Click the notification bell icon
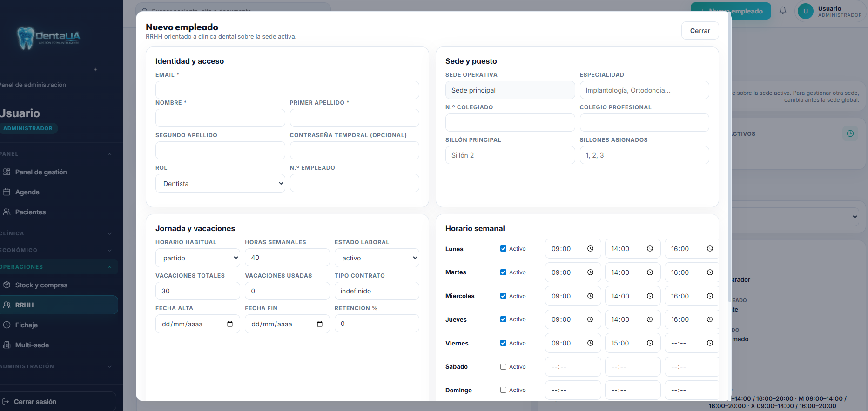The height and width of the screenshot is (411, 868). coord(783,10)
